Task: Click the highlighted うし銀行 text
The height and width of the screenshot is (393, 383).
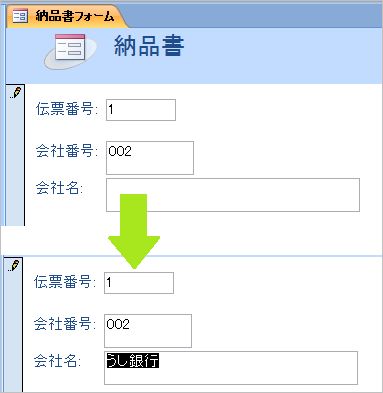Action: point(133,360)
